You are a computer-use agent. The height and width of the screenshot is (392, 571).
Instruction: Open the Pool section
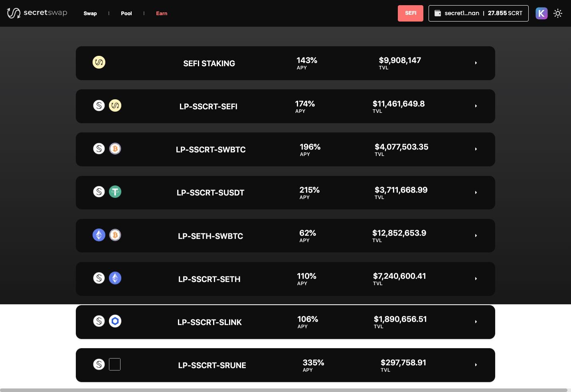pos(126,13)
